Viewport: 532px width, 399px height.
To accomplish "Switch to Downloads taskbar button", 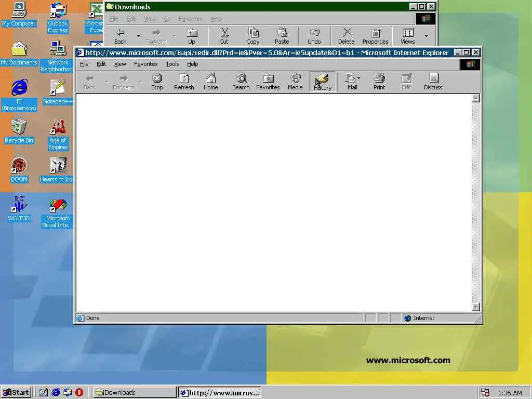I will pyautogui.click(x=135, y=393).
